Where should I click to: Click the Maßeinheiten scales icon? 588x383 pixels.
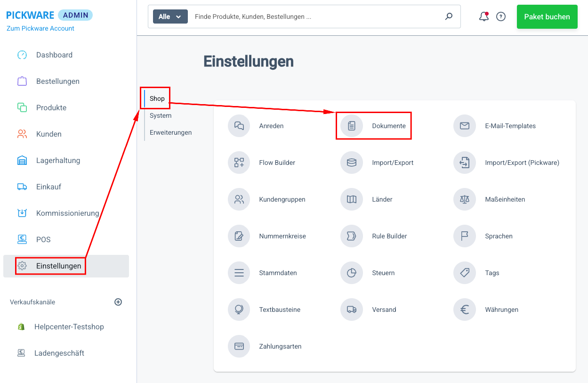pyautogui.click(x=465, y=199)
